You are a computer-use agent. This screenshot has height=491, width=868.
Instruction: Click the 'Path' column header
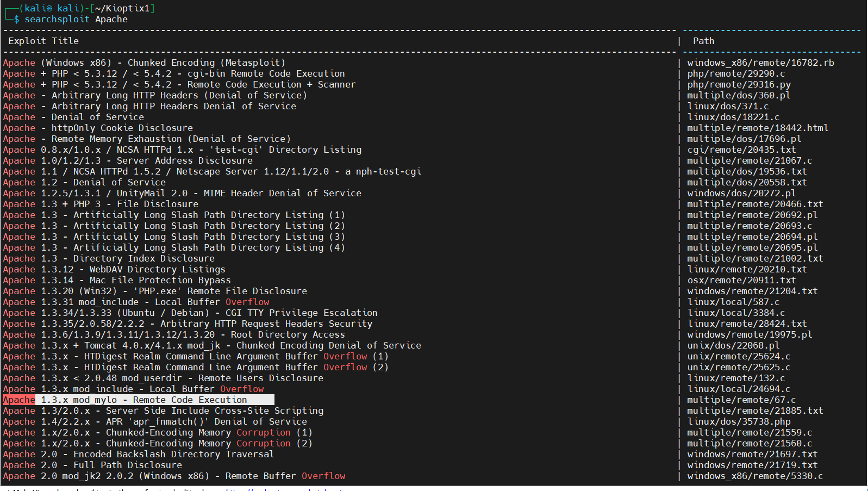point(704,41)
